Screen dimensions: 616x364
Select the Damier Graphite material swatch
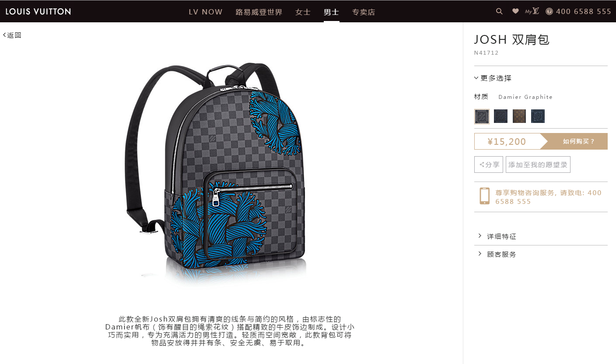[482, 116]
